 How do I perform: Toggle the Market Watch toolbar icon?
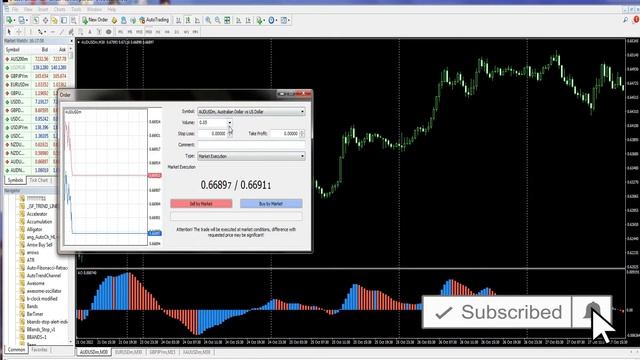point(36,20)
